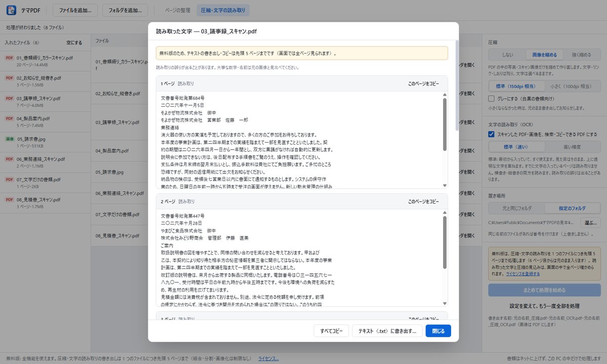
Task: Copy page 1 with このページをコピー
Action: 423,83
